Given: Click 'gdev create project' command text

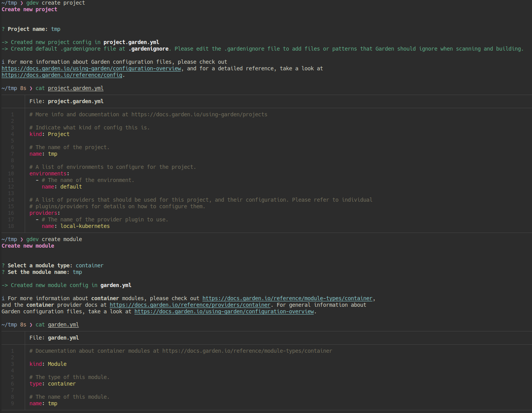Looking at the screenshot, I should tap(56, 3).
